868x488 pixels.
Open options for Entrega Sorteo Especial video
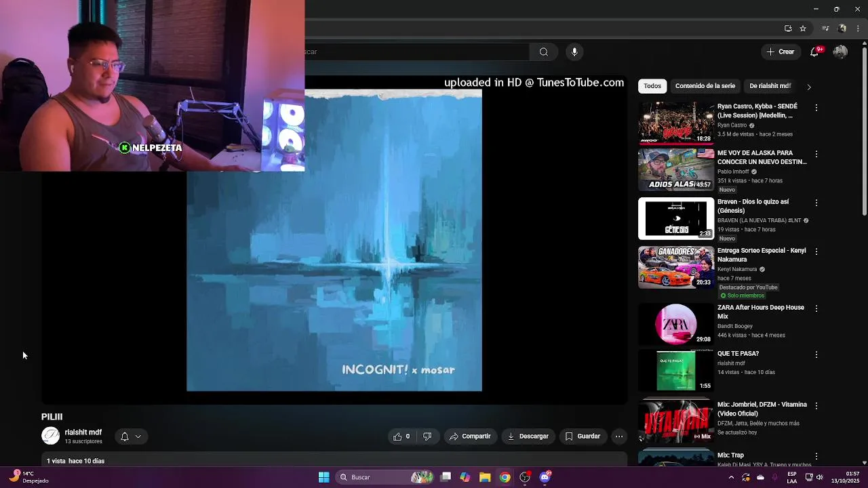click(x=816, y=251)
